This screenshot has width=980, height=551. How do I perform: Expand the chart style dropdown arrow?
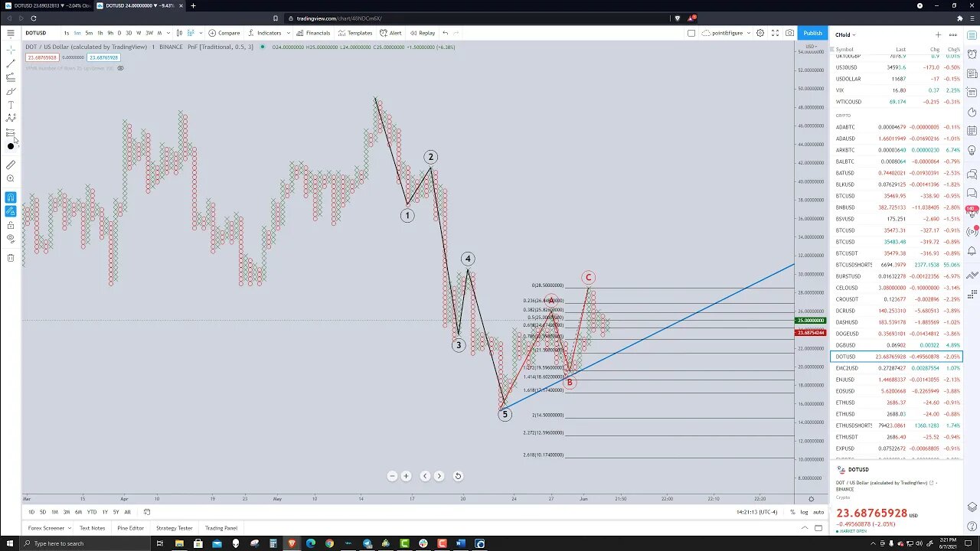(x=201, y=33)
